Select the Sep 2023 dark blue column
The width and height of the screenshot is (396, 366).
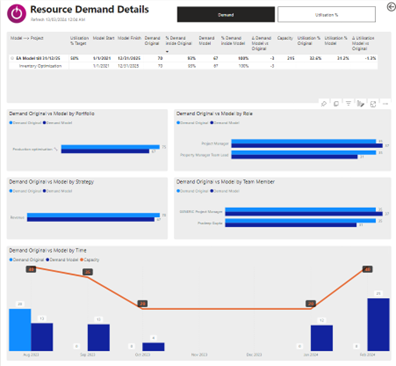(99, 337)
